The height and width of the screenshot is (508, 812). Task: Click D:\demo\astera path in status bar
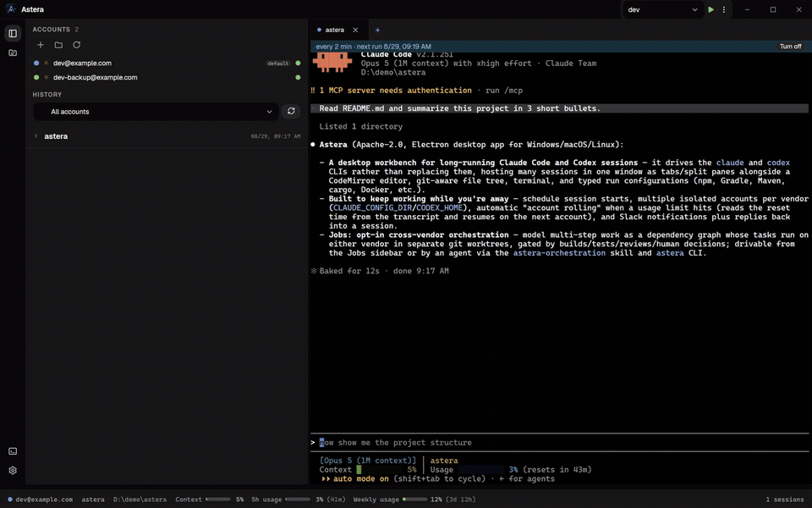point(140,500)
